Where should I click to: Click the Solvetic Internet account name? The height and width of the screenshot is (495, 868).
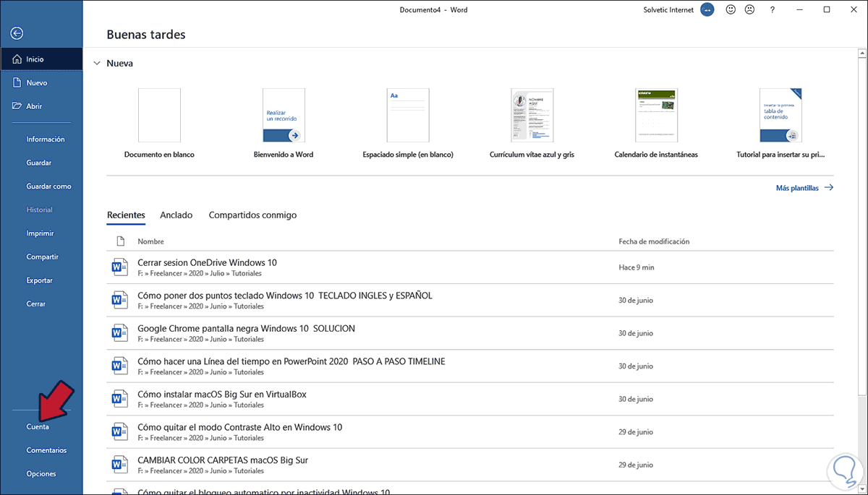(668, 9)
